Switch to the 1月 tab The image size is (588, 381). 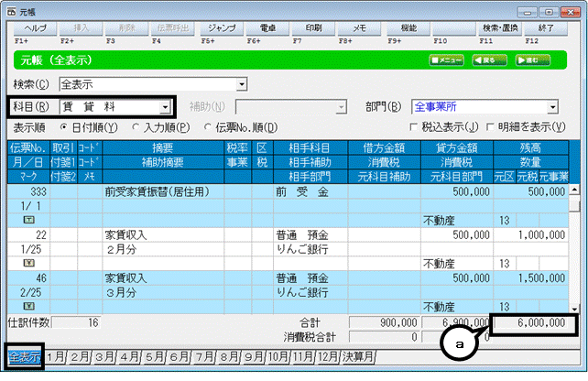point(56,356)
